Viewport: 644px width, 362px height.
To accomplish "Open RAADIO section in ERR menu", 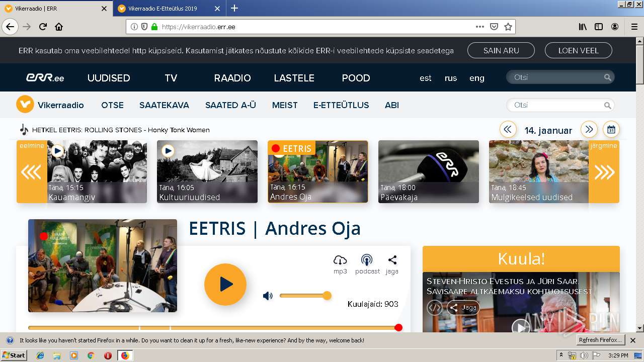I will point(232,78).
